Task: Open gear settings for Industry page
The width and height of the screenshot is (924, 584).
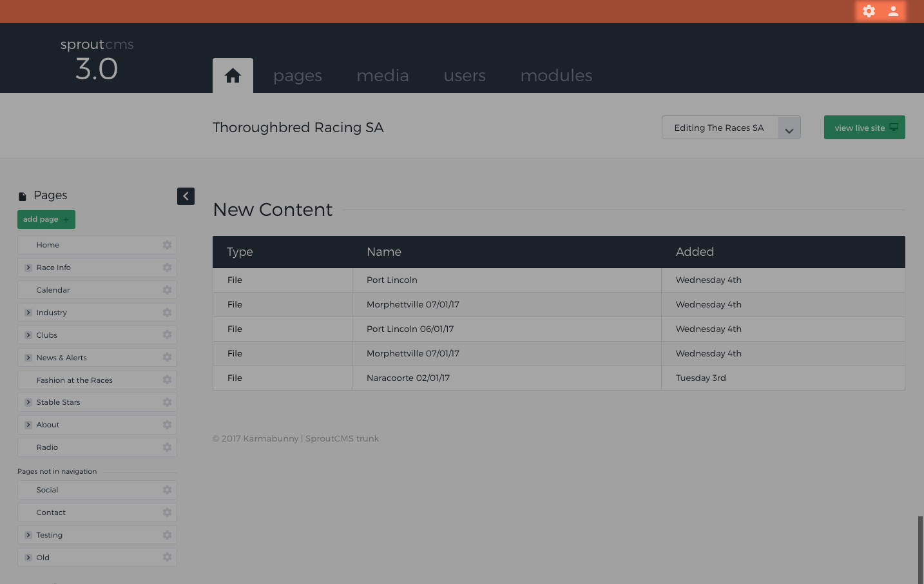Action: click(x=167, y=313)
